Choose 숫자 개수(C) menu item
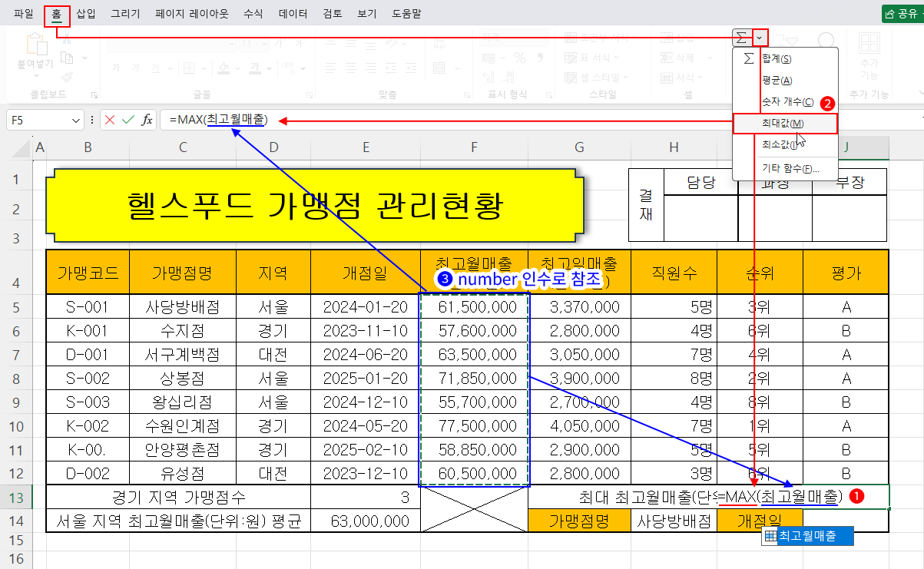The image size is (924, 569). pyautogui.click(x=785, y=101)
